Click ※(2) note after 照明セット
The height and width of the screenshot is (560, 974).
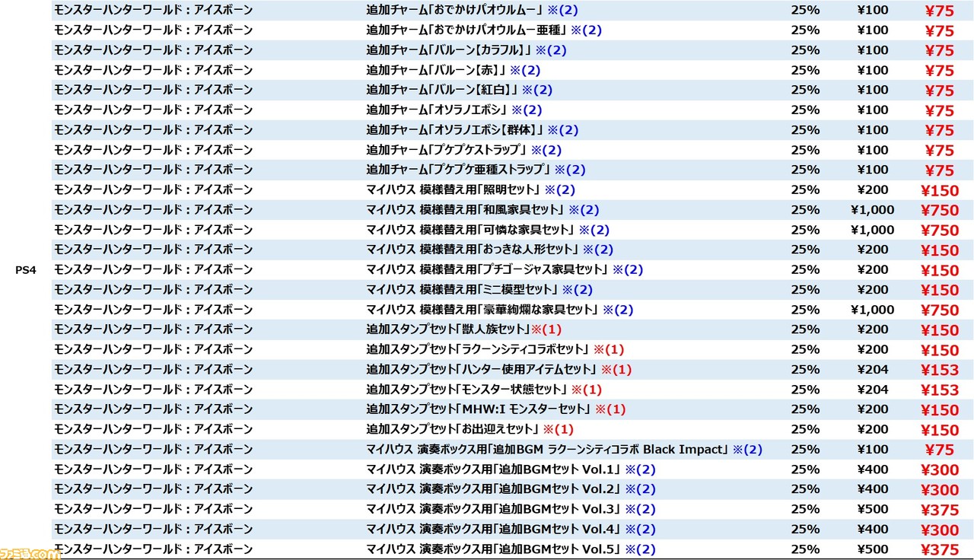(560, 189)
